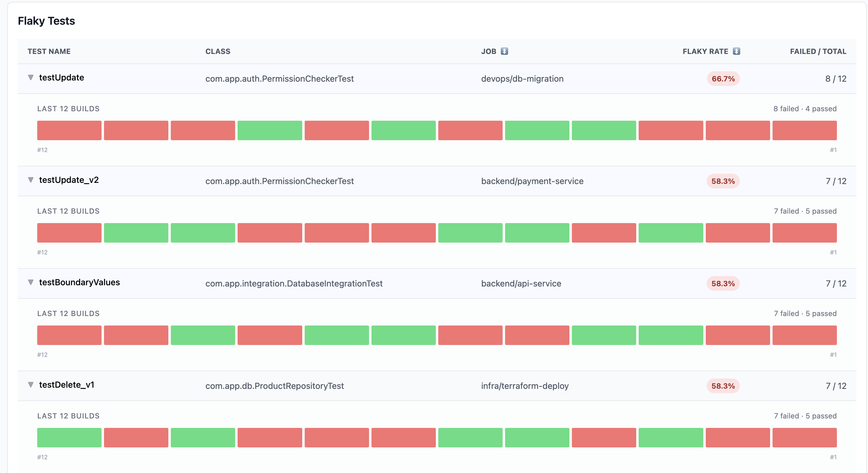The height and width of the screenshot is (473, 868).
Task: Click the 58.3% badge on testBoundaryValues row
Action: [723, 283]
